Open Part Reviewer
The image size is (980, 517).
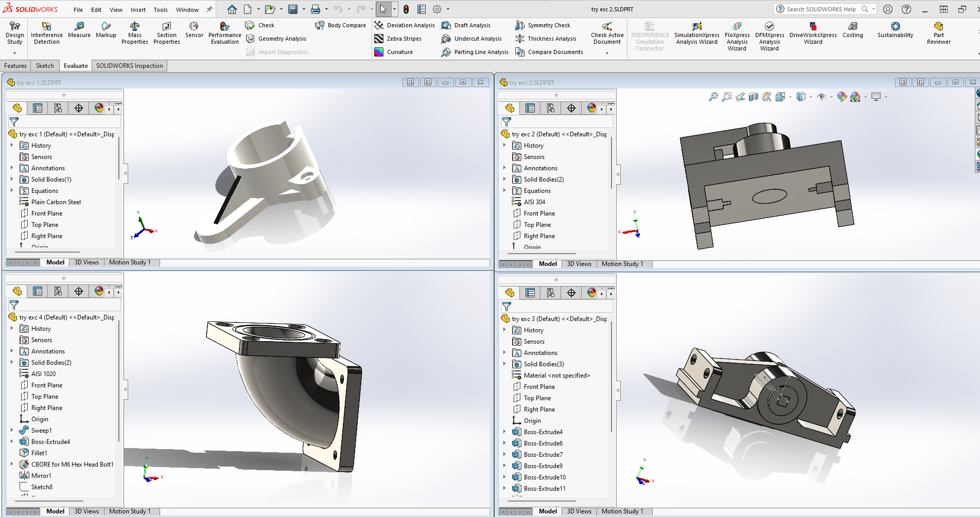point(939,33)
